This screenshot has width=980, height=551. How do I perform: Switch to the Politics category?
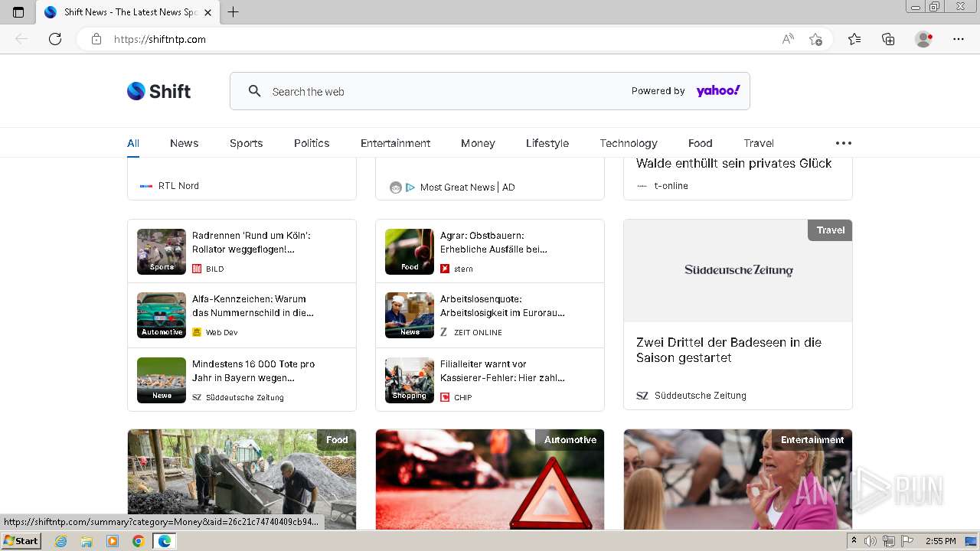[312, 143]
